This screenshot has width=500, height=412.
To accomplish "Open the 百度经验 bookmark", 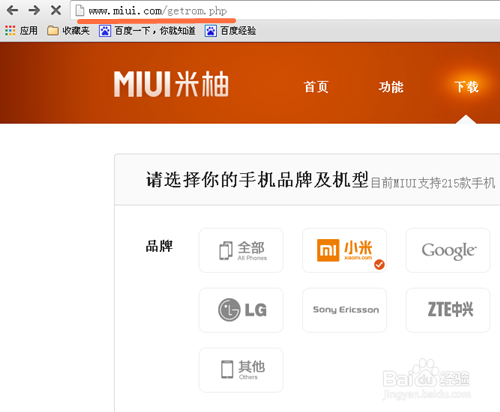I will 231,31.
